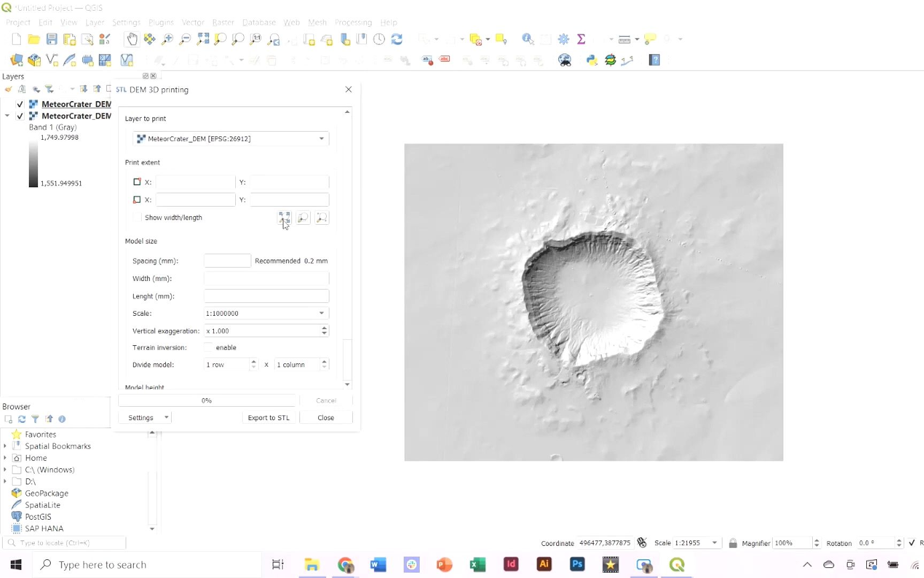This screenshot has height=578, width=924.
Task: Open the Layer to print dropdown
Action: (321, 139)
